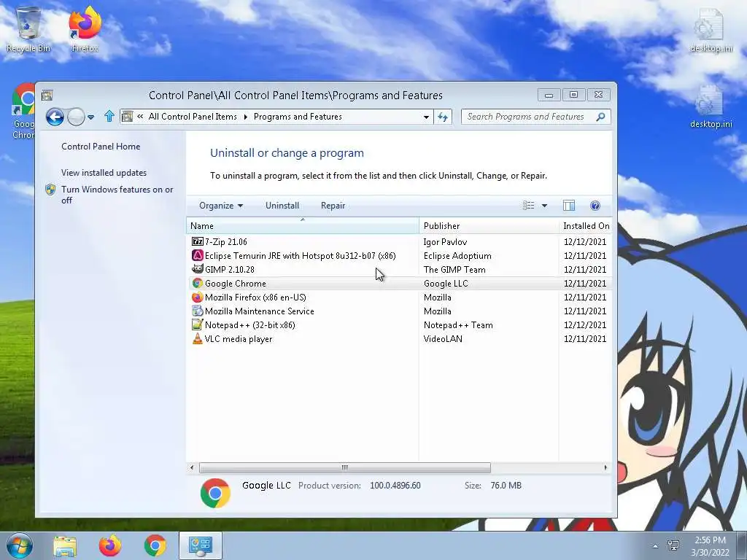Click the Programs and Features breadcrumb
This screenshot has width=747, height=560.
point(298,117)
